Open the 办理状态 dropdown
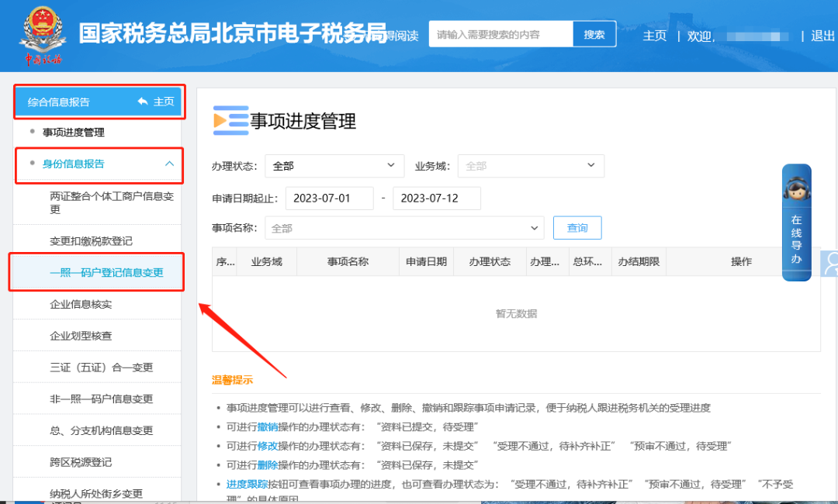 click(x=334, y=166)
